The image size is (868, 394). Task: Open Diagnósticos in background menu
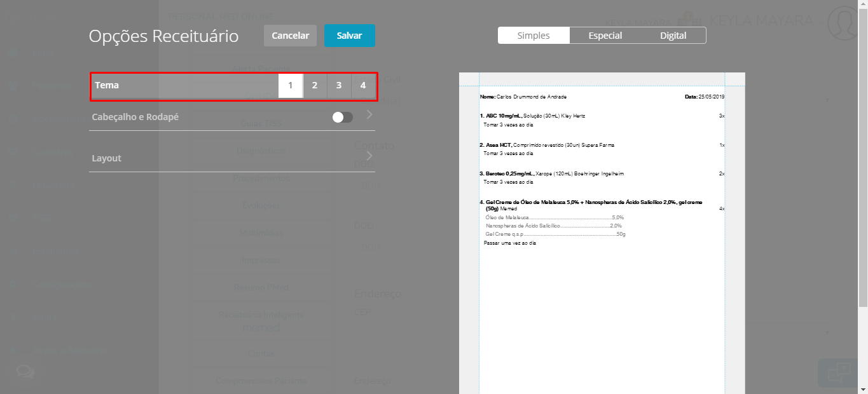(261, 151)
